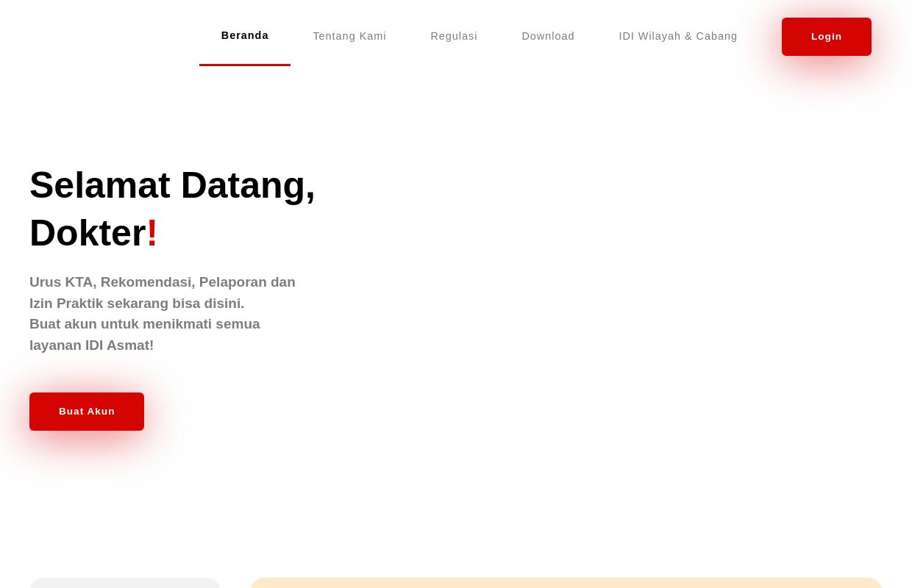
Task: Open the Regulasi menu item
Action: pos(454,36)
